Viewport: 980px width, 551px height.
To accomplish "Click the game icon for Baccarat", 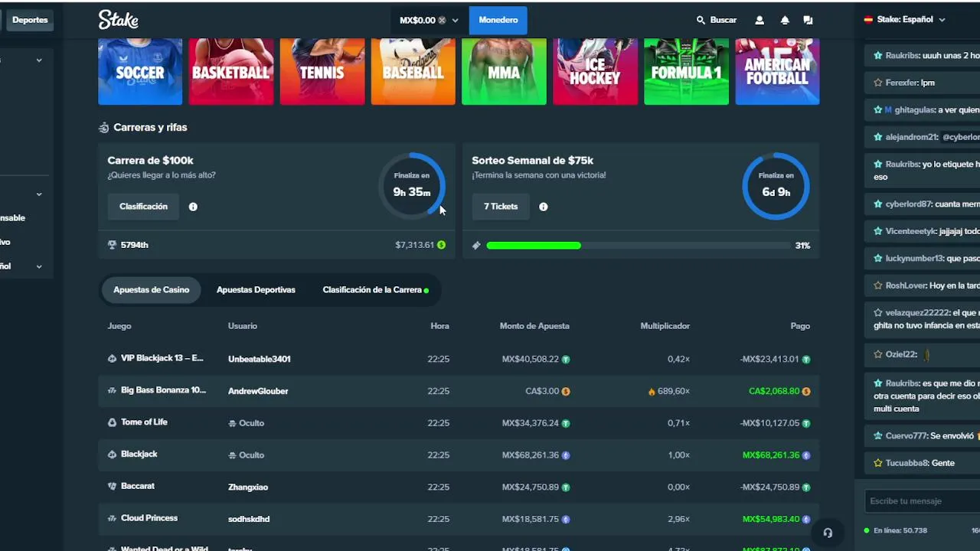I will click(112, 486).
